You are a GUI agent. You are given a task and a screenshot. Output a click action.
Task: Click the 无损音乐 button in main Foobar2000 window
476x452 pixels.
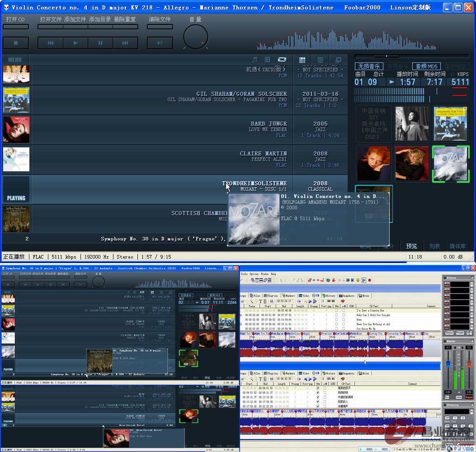pyautogui.click(x=369, y=66)
